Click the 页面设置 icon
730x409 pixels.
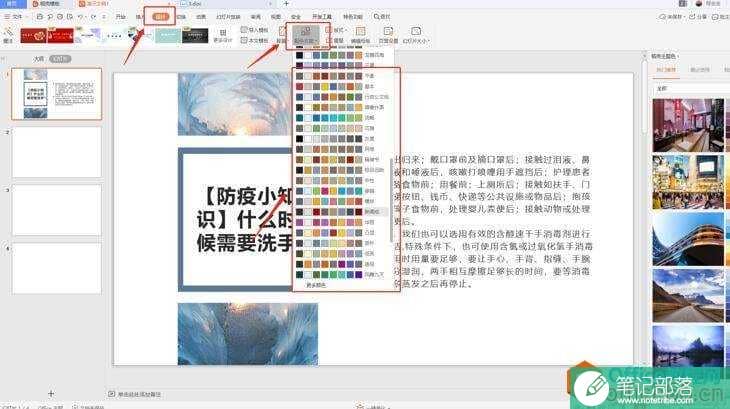pos(388,35)
